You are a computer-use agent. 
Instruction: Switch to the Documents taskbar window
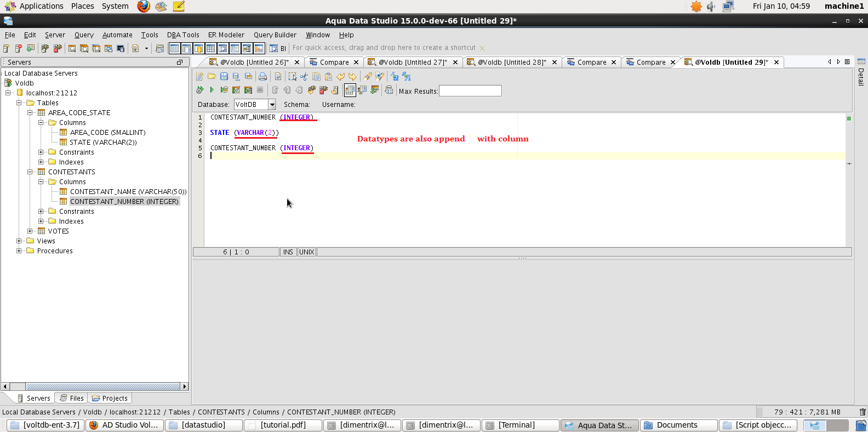point(679,425)
